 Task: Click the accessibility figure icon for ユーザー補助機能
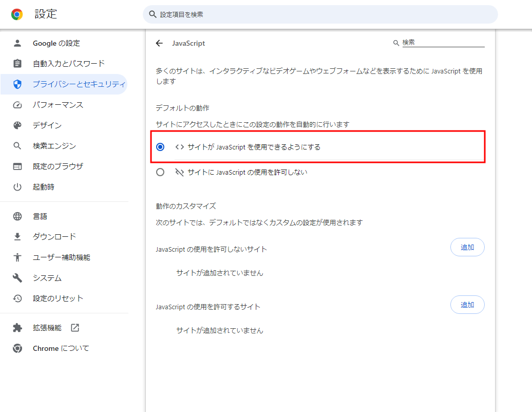(x=17, y=257)
